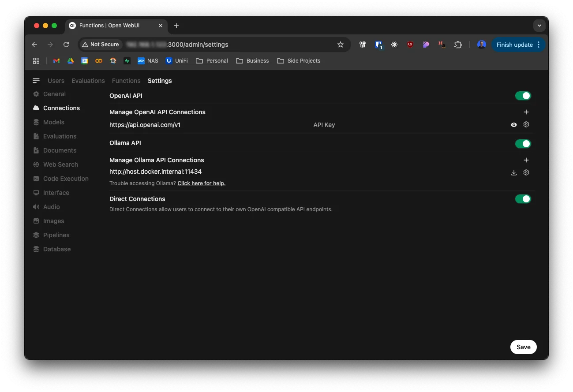Image resolution: width=573 pixels, height=392 pixels.
Task: Open the key-shaped password extension
Action: pos(363,45)
